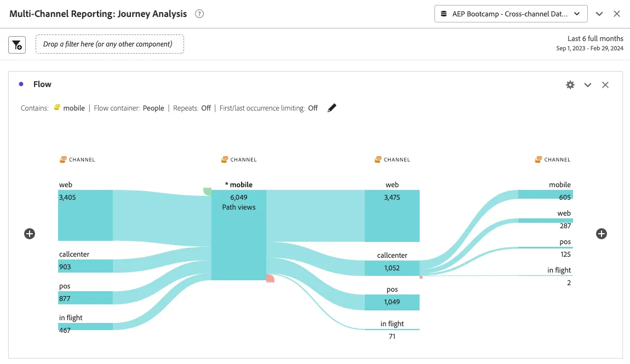Viewport: 630px width, 364px height.
Task: Select the web 3,475 exit node
Action: [392, 216]
